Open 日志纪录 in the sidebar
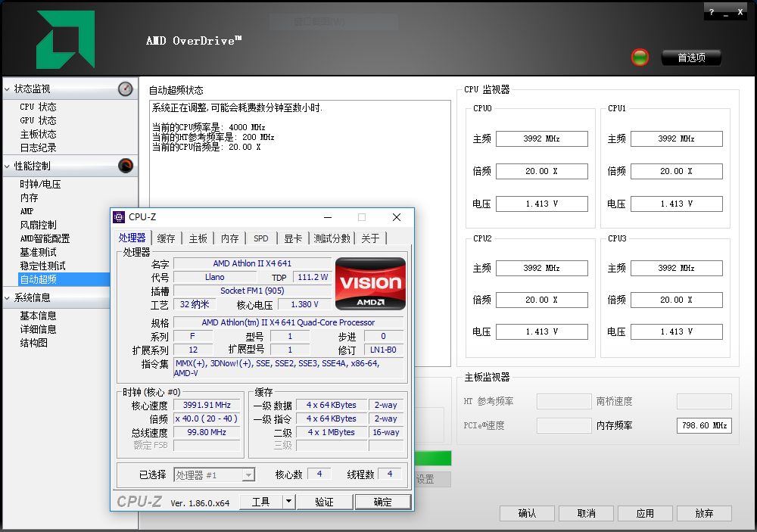 [38, 148]
